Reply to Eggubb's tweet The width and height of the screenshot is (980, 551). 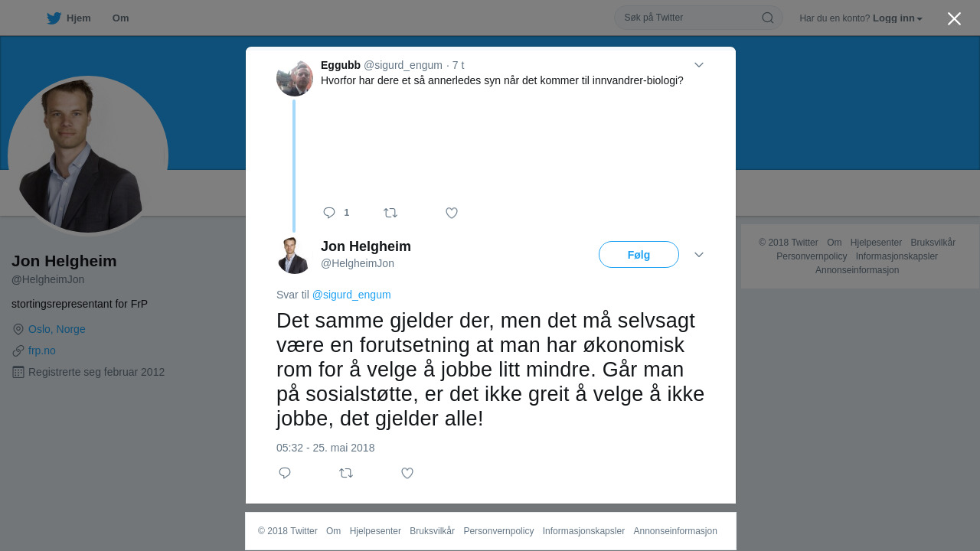point(329,213)
